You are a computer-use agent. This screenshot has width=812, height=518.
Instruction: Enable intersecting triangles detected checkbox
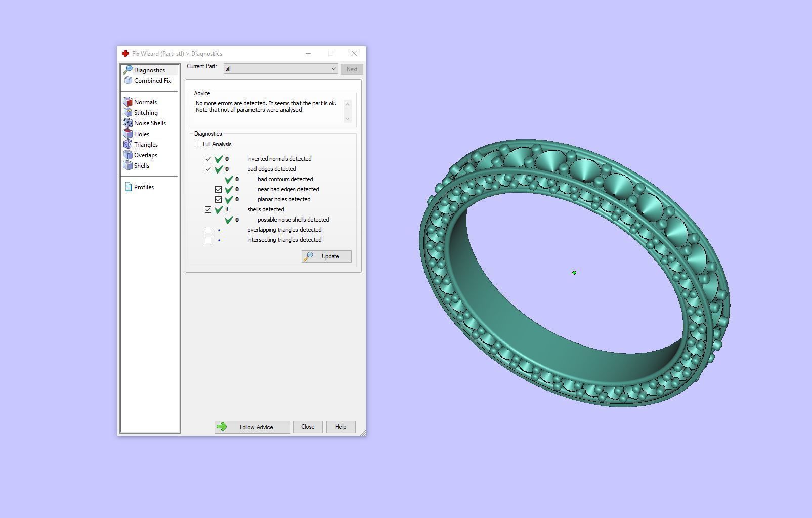208,240
